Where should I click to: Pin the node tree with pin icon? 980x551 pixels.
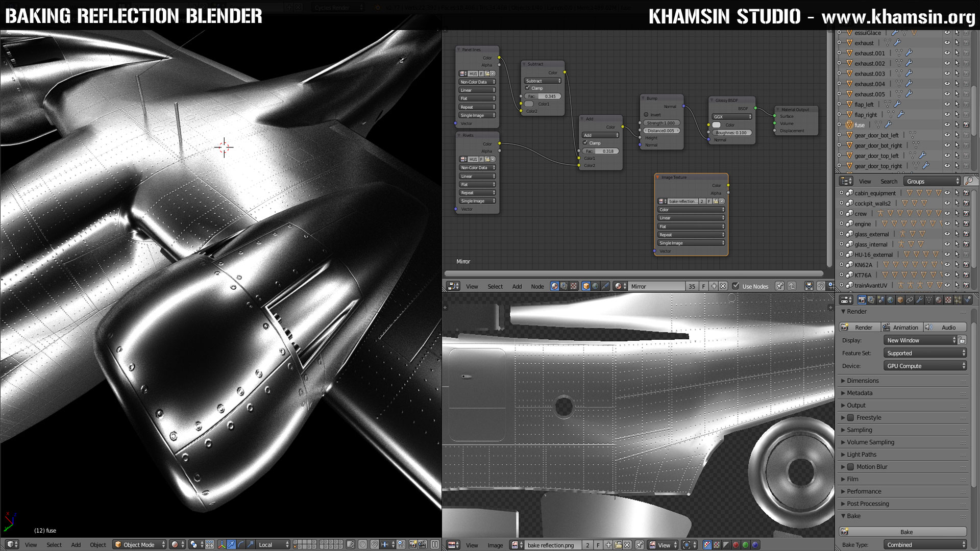tap(779, 286)
